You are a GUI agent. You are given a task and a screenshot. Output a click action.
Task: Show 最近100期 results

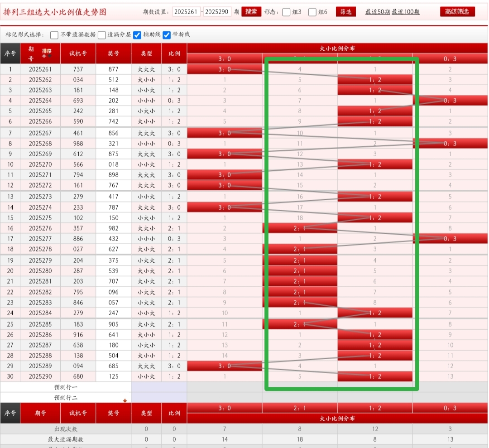pos(405,12)
